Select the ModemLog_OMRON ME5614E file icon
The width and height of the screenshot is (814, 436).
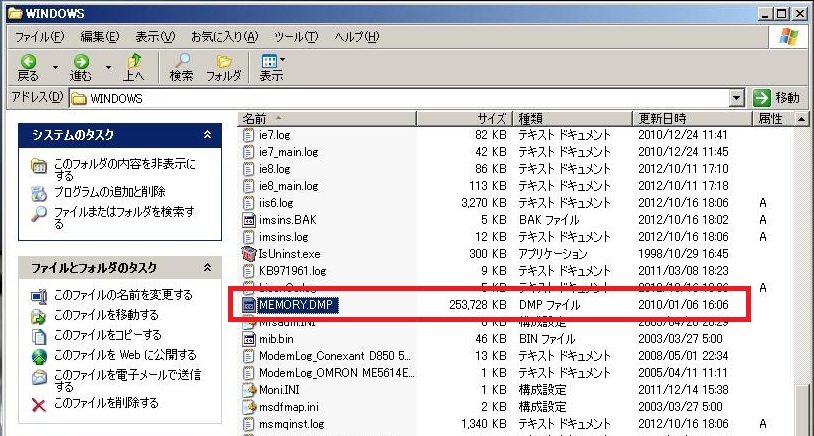[250, 373]
